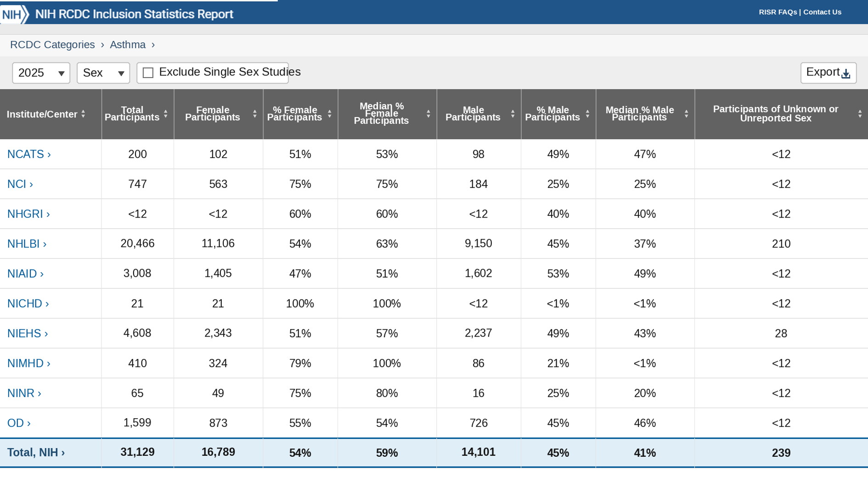Open NIAID institute details

coord(25,274)
